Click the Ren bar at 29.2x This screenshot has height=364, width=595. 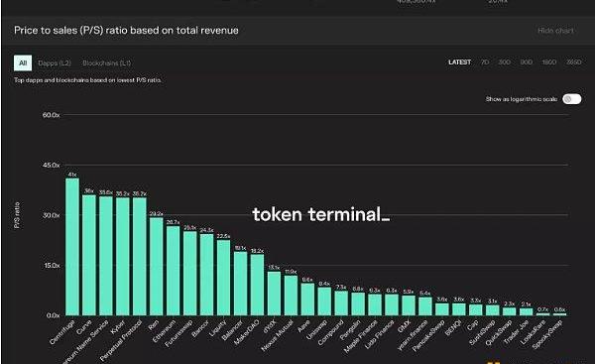pos(157,267)
